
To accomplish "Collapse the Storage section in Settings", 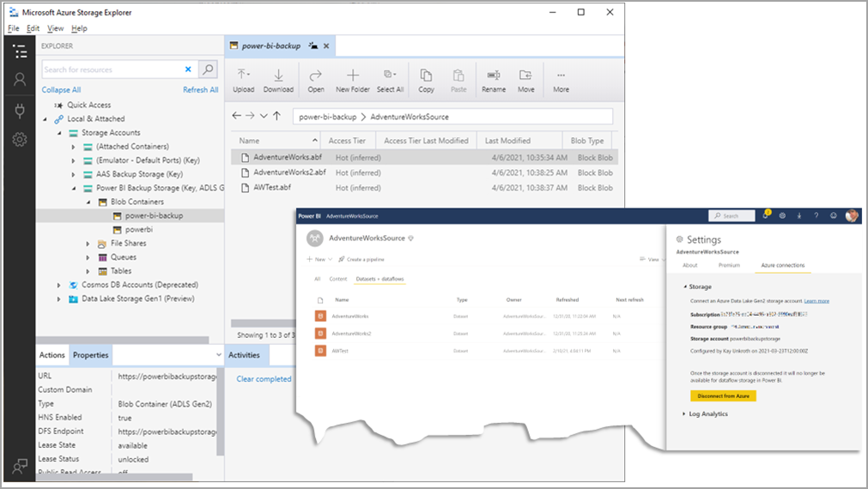I will pos(685,287).
